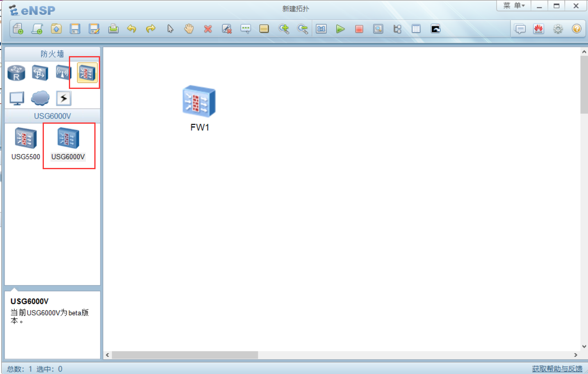Image resolution: width=588 pixels, height=374 pixels.
Task: Select the mouse pointer tool
Action: [170, 29]
